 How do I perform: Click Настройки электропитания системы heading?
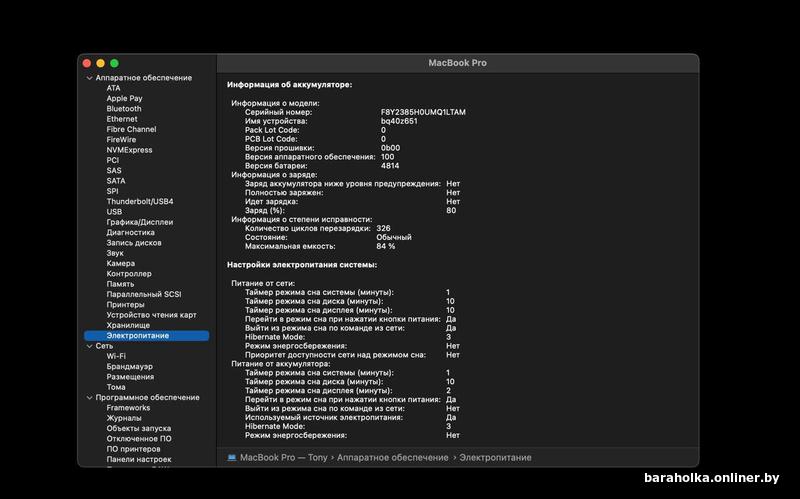pyautogui.click(x=302, y=265)
